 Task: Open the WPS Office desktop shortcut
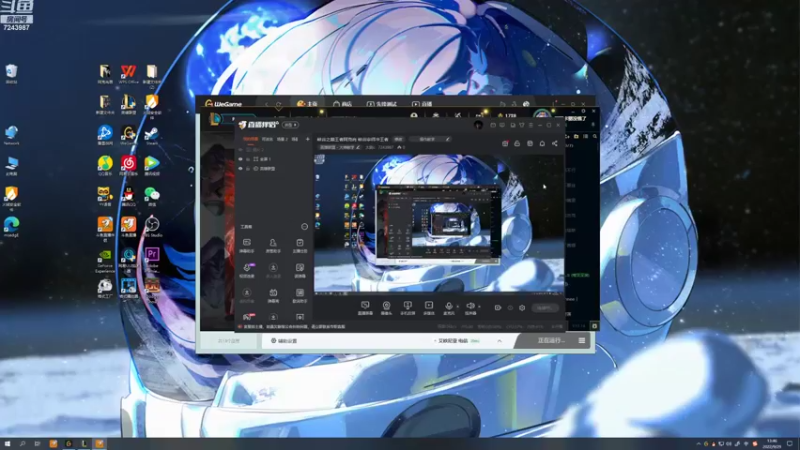click(129, 74)
